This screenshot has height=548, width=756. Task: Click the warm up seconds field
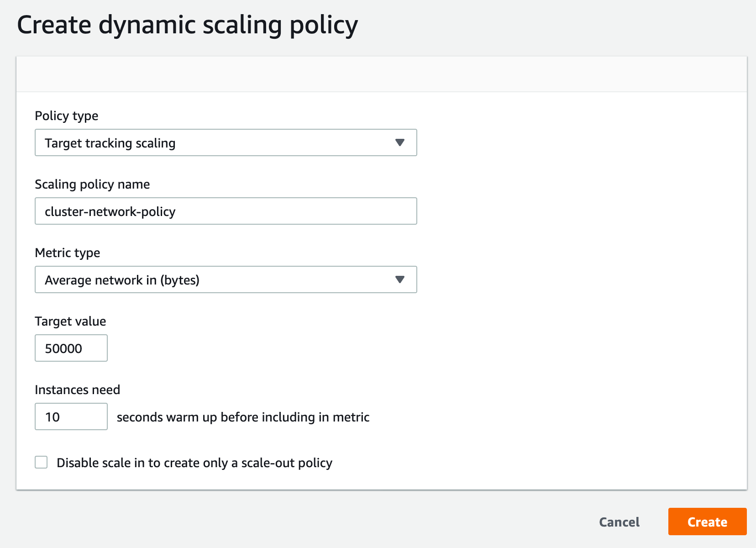pyautogui.click(x=71, y=416)
